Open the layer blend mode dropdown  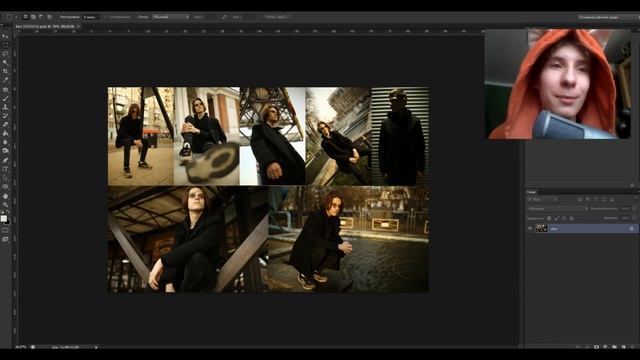558,209
